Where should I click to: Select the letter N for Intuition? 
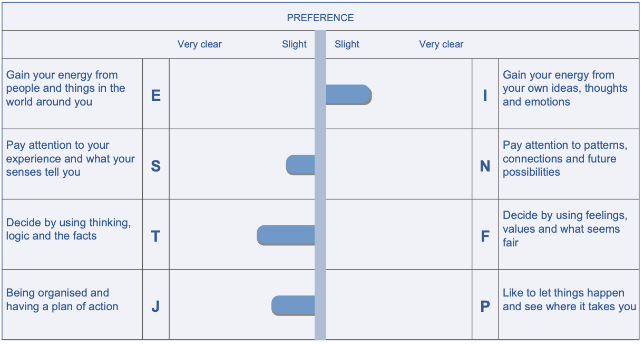click(485, 166)
